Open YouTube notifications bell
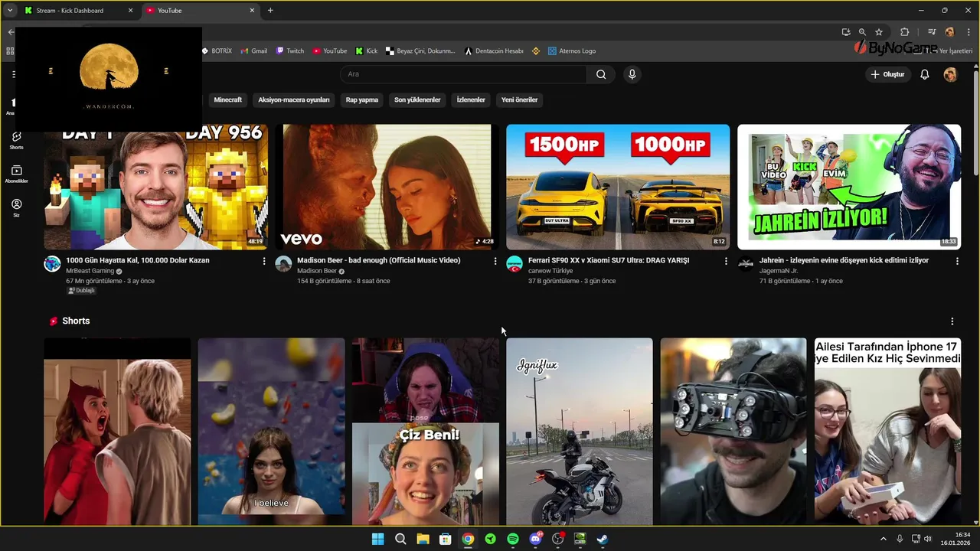The height and width of the screenshot is (551, 980). click(x=925, y=74)
